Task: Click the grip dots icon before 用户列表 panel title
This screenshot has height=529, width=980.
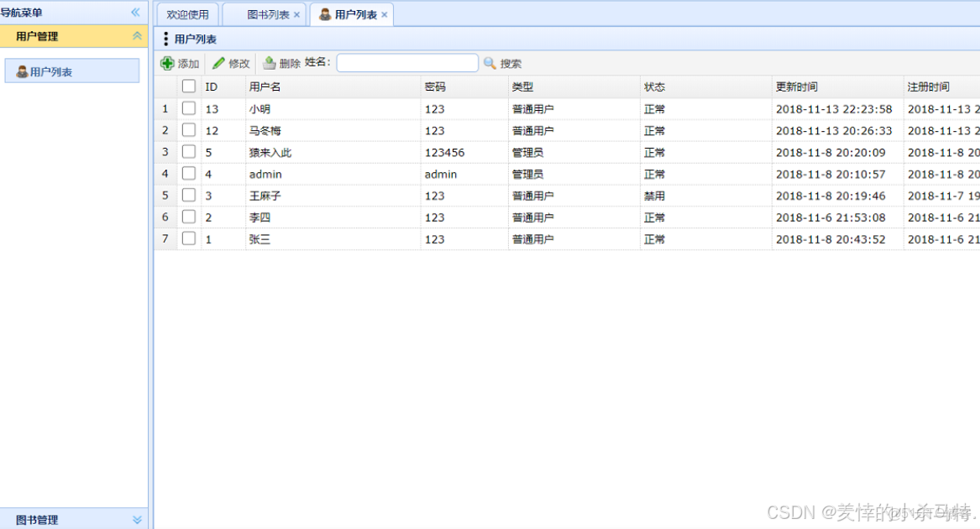Action: [165, 39]
